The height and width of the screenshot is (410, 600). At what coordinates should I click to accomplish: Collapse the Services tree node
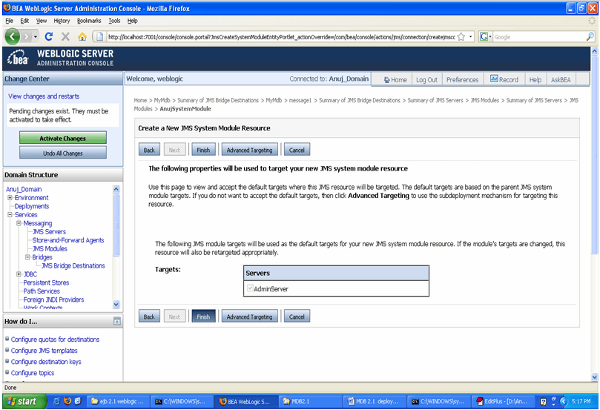10,214
